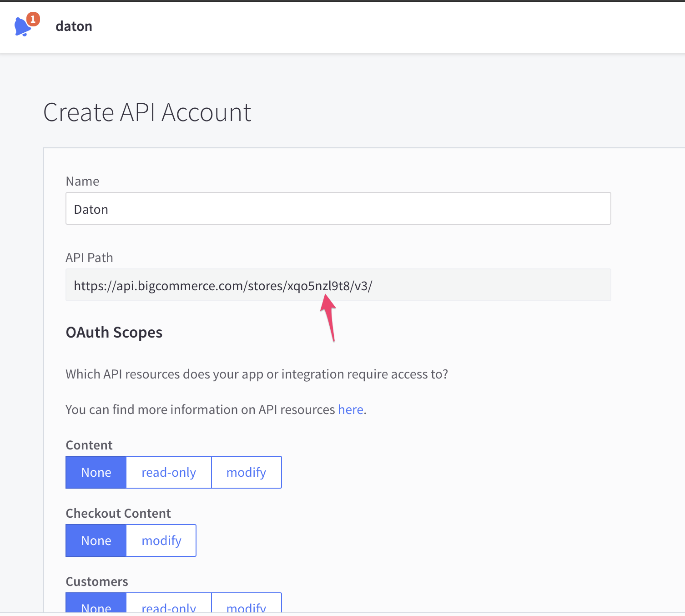Click the Create API Account heading
685x616 pixels.
click(147, 112)
